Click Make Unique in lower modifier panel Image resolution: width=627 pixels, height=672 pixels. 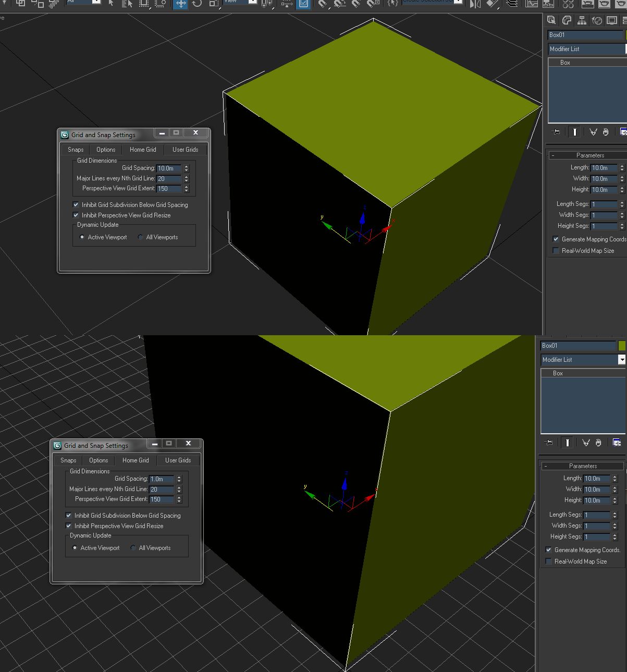coord(586,443)
